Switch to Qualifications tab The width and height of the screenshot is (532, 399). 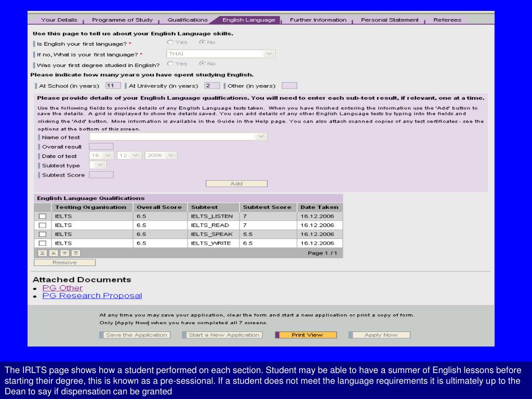point(188,20)
